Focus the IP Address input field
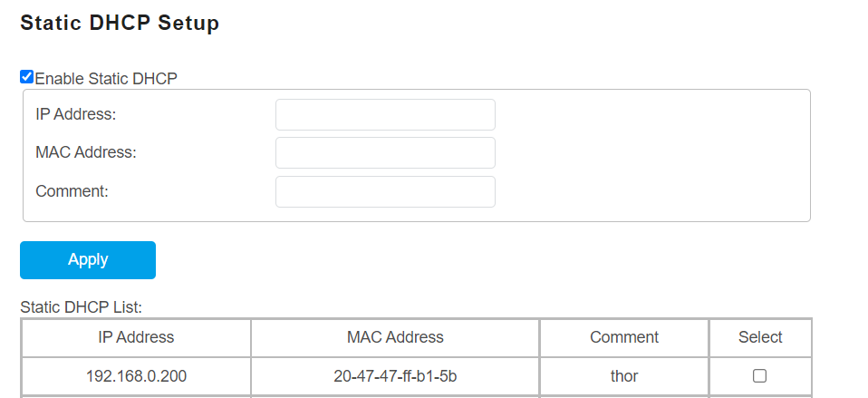Viewport: 868px width, 398px height. click(385, 115)
